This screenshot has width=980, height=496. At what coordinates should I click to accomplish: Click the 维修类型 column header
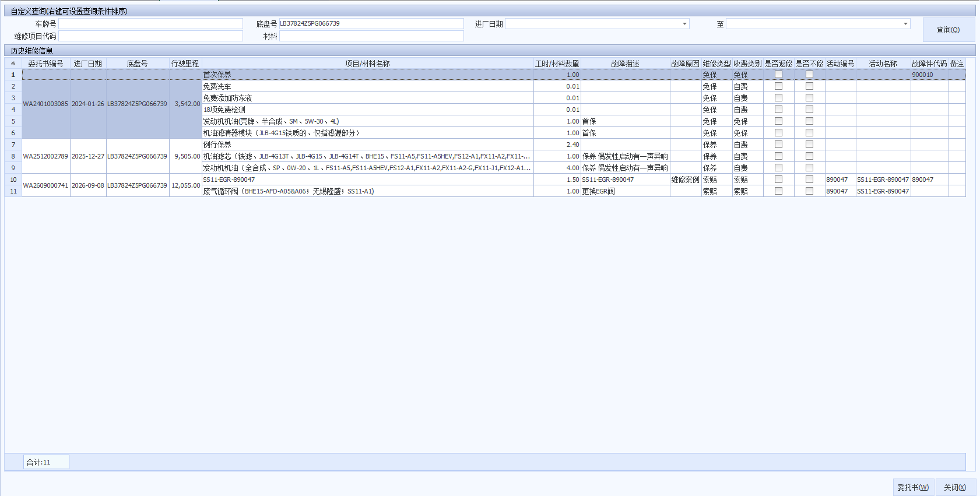(717, 64)
